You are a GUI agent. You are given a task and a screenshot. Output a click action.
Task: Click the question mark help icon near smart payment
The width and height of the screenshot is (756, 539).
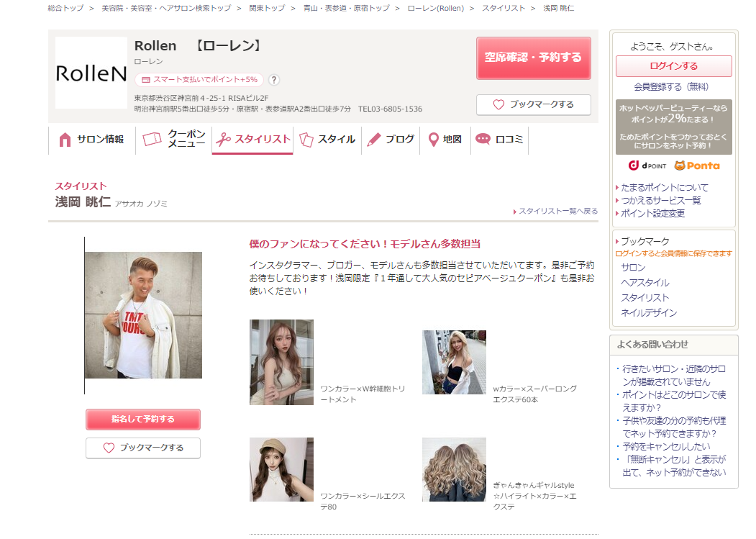coord(274,80)
